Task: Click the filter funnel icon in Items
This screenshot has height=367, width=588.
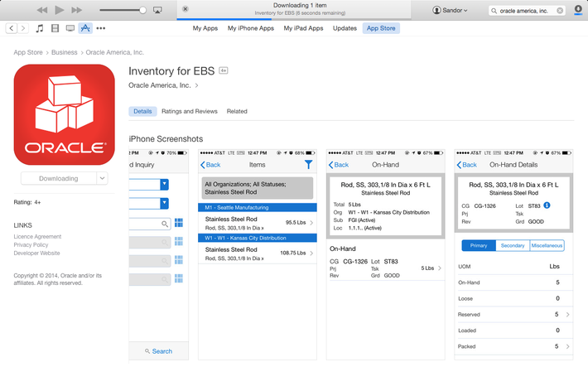Action: point(308,164)
